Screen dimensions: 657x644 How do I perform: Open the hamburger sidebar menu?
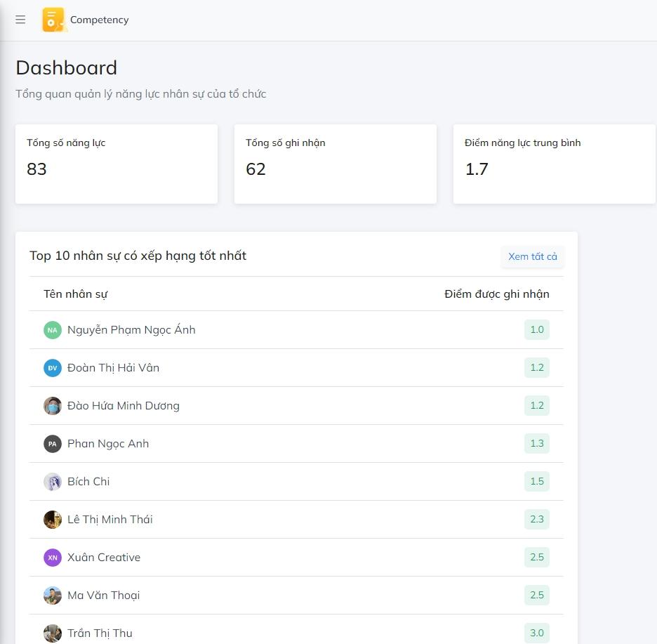[x=20, y=20]
